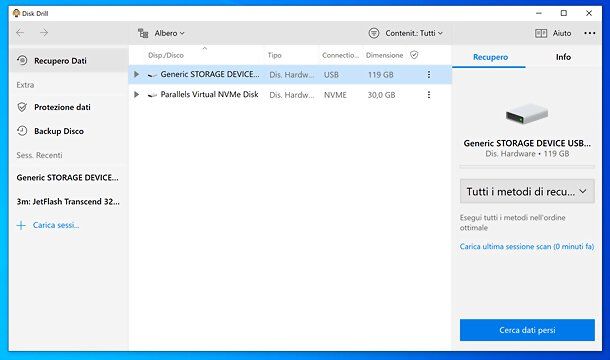This screenshot has width=610, height=360.
Task: Go back with the left arrow
Action: pyautogui.click(x=20, y=33)
